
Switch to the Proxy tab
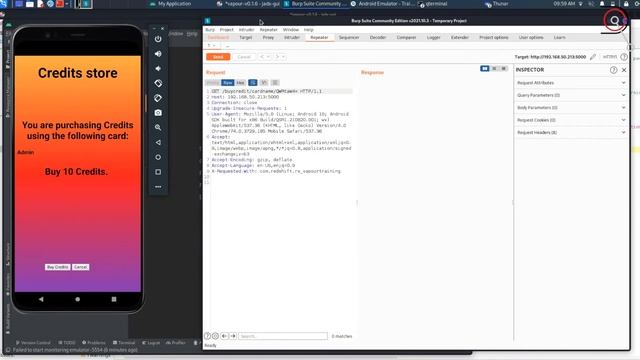point(268,38)
